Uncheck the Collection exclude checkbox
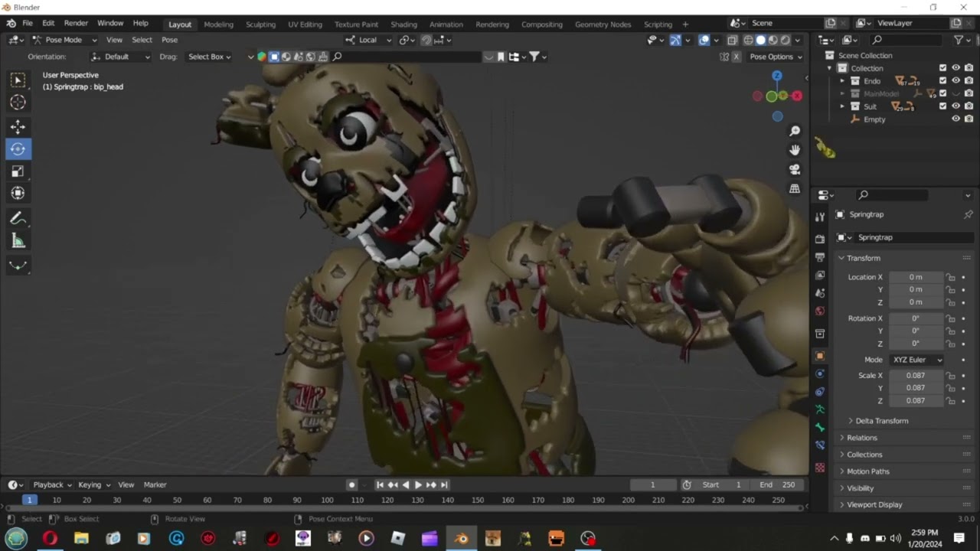This screenshot has width=980, height=551. [943, 68]
